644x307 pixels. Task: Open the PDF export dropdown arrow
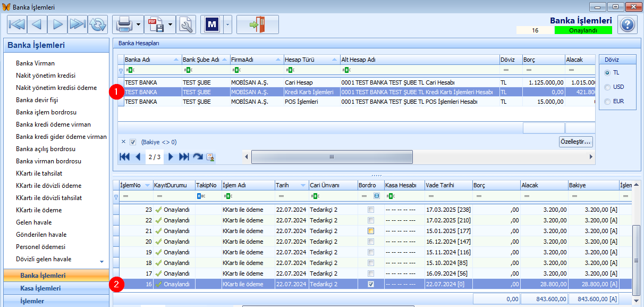171,24
